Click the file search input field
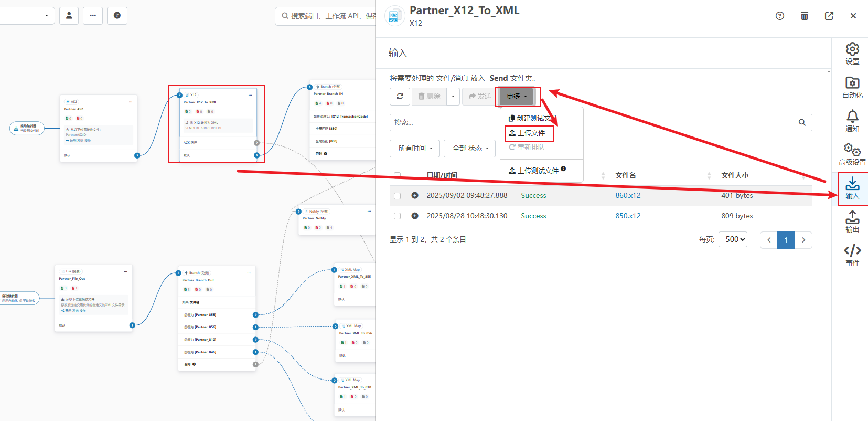Screen dimensions: 868x421 446,122
